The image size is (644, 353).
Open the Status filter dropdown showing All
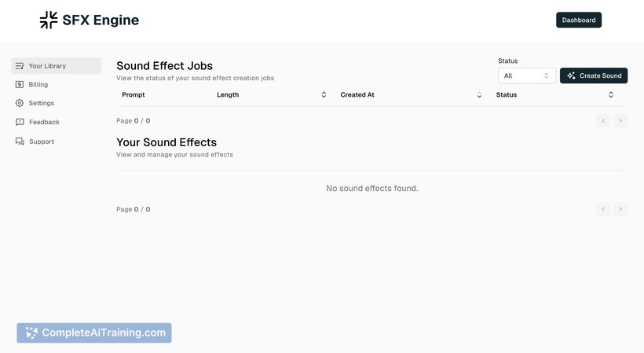tap(527, 75)
